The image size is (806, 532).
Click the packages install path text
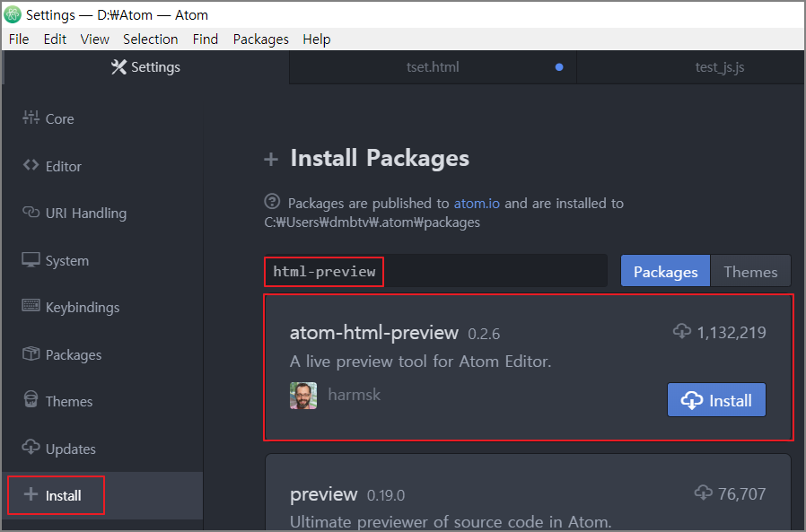tap(372, 222)
